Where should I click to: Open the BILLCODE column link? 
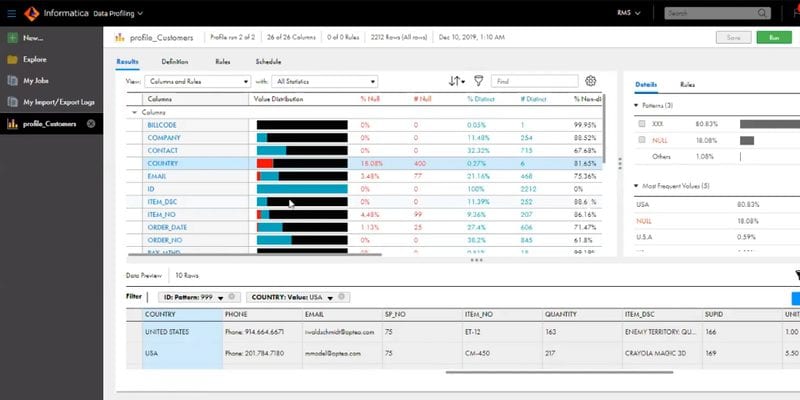tap(162, 125)
